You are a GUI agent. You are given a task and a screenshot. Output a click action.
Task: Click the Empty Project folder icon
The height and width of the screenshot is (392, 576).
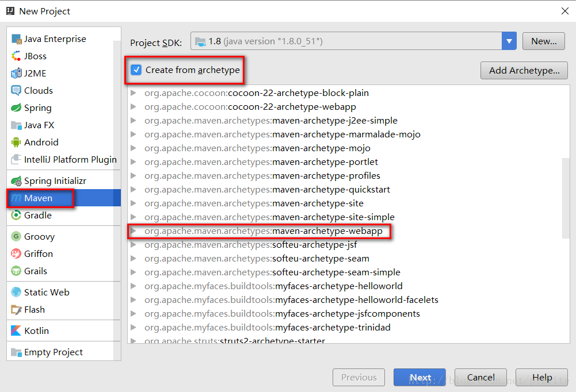click(x=16, y=352)
